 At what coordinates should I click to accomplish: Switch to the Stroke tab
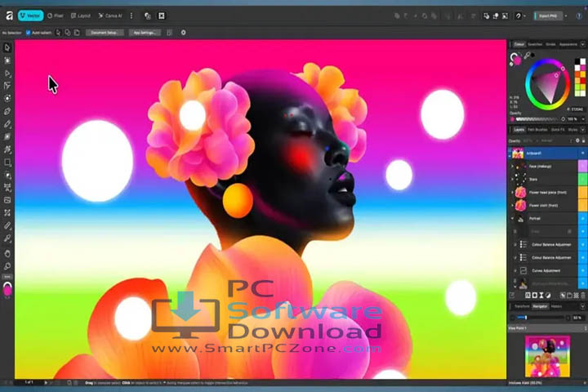pos(550,44)
